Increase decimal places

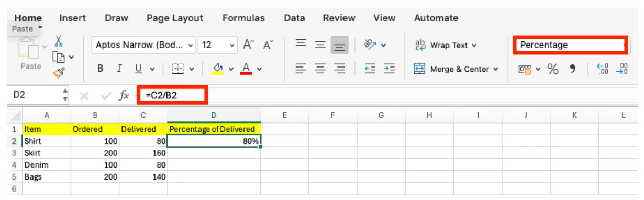603,69
